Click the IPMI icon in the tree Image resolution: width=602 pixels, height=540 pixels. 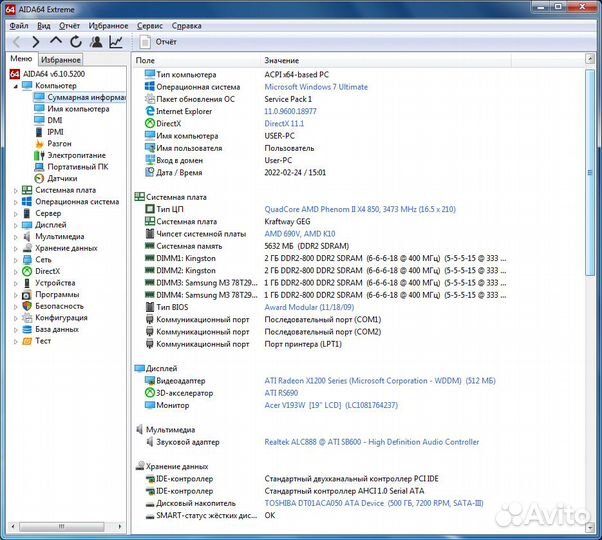(x=39, y=132)
